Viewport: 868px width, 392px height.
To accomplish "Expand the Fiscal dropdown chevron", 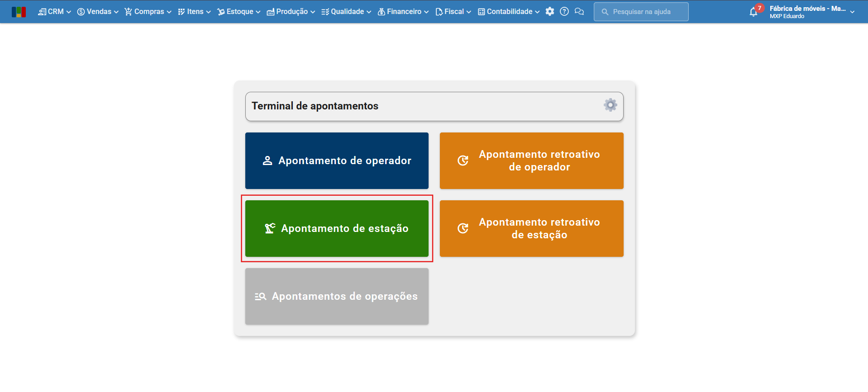I will pyautogui.click(x=469, y=12).
